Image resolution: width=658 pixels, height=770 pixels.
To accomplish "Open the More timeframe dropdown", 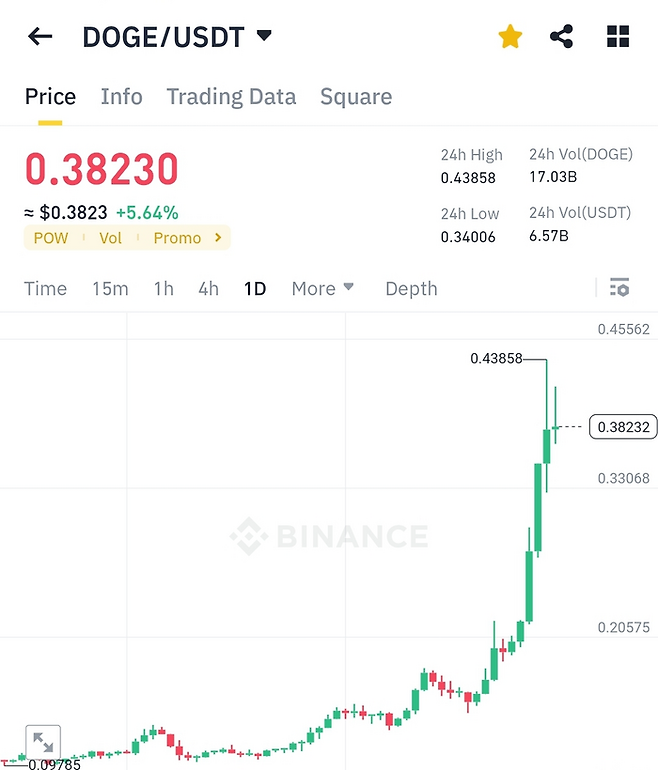I will point(323,289).
